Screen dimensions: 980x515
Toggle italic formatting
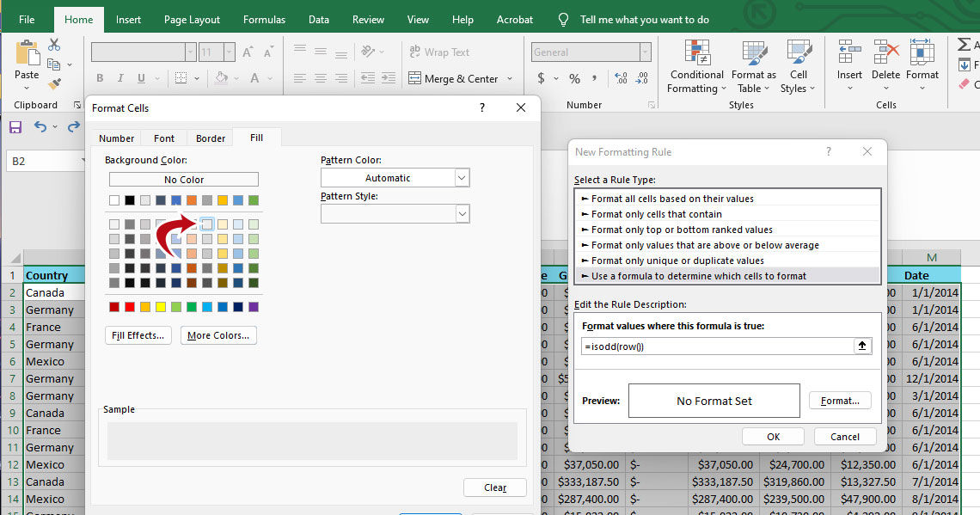[119, 78]
